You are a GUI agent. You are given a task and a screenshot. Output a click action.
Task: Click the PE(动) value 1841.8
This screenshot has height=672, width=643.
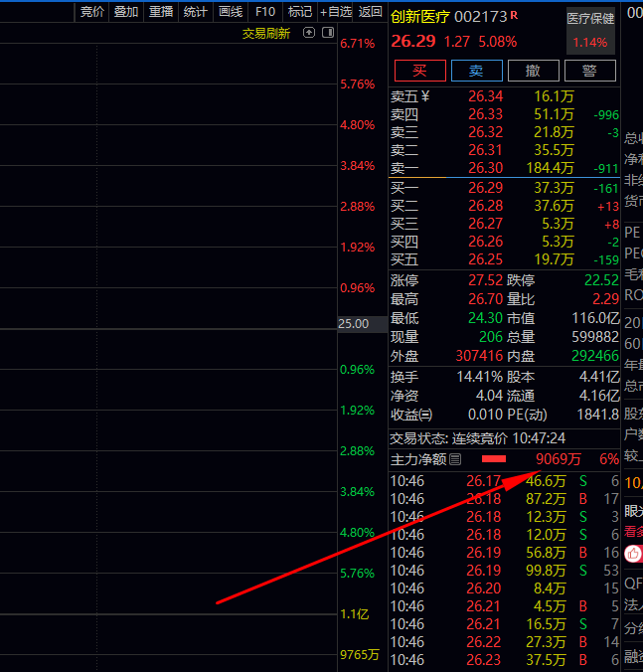coord(598,415)
